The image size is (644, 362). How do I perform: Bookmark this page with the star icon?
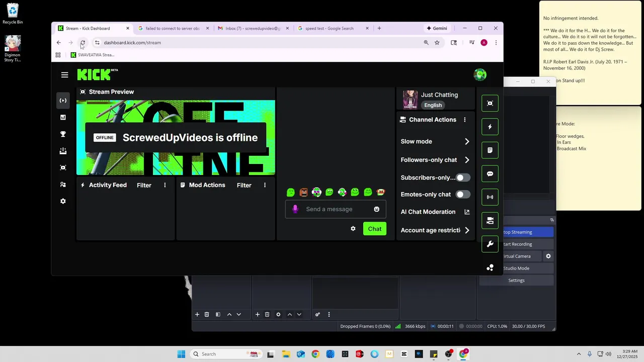[437, 43]
